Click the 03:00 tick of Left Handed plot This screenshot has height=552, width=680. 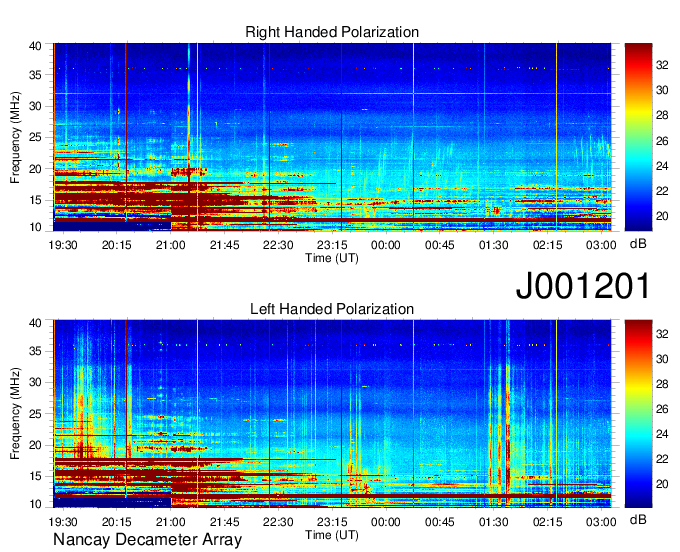(x=601, y=522)
